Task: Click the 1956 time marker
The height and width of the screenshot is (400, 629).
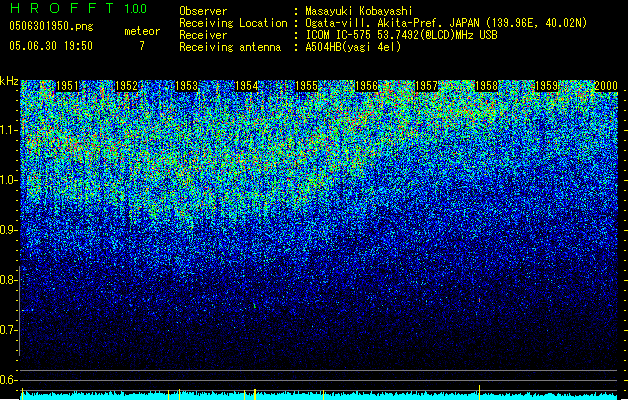Action: point(366,86)
